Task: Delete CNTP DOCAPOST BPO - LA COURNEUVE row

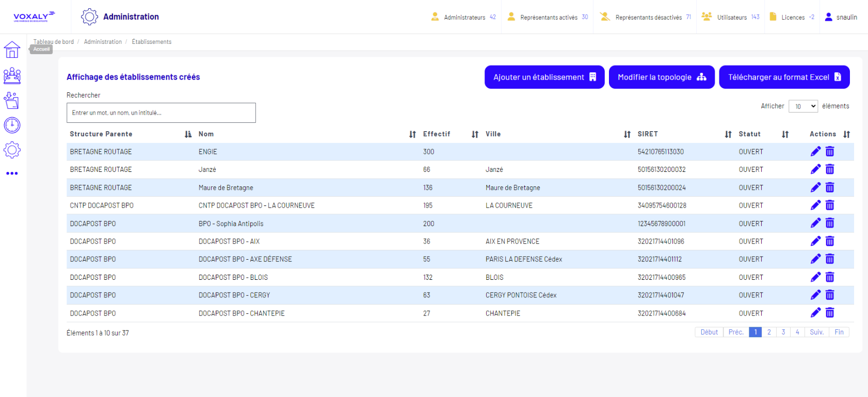Action: pyautogui.click(x=830, y=205)
